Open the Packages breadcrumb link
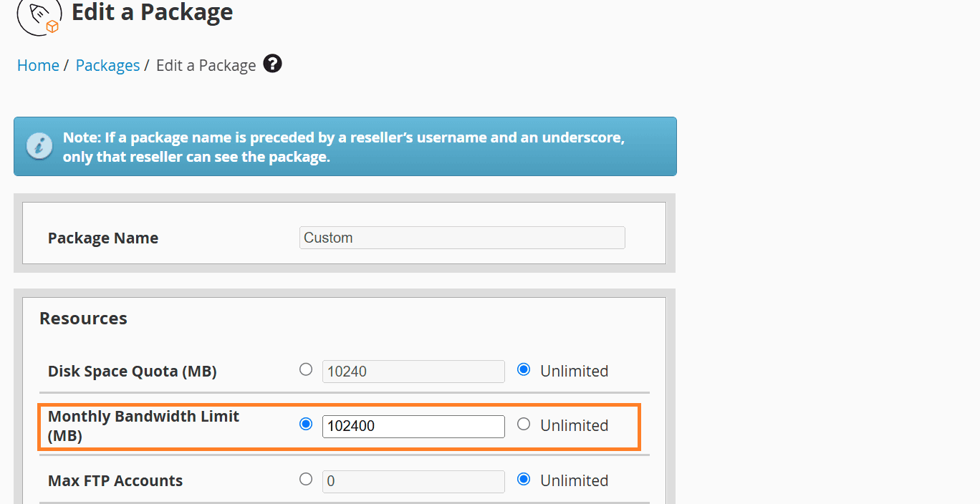The width and height of the screenshot is (980, 504). (107, 65)
